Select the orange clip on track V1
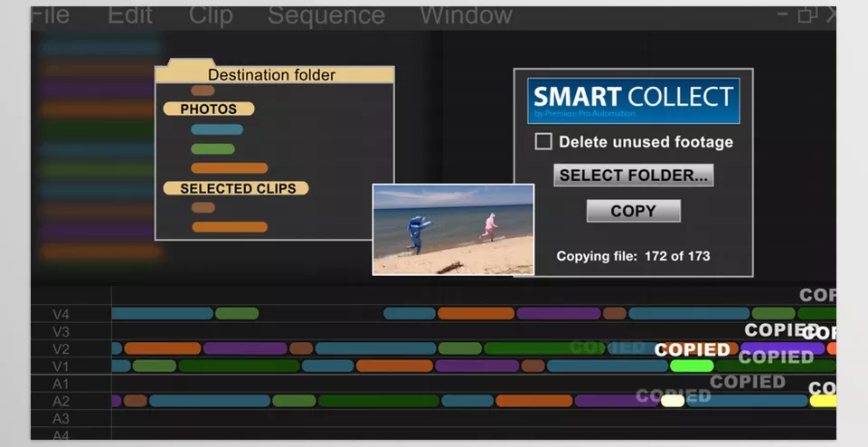The width and height of the screenshot is (868, 447). point(394,366)
